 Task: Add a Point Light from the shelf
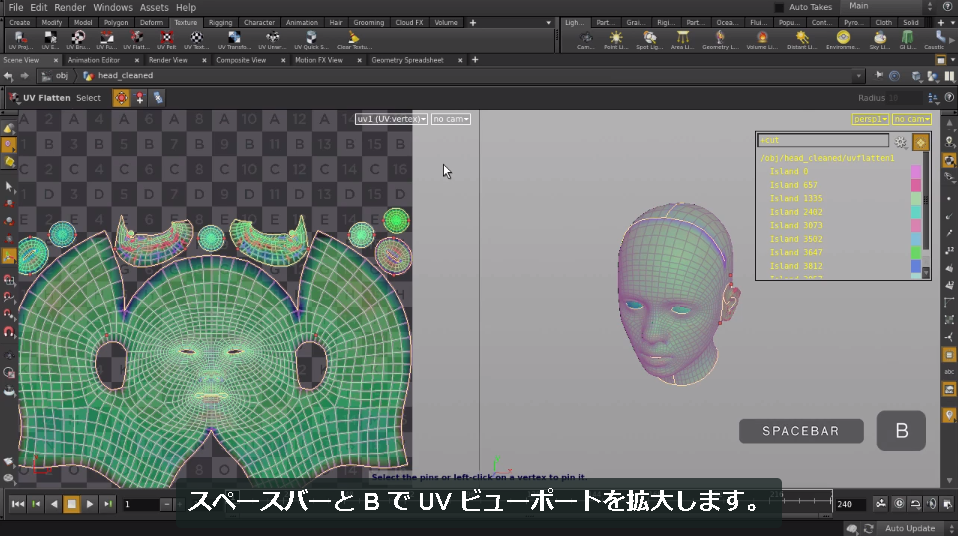(615, 40)
